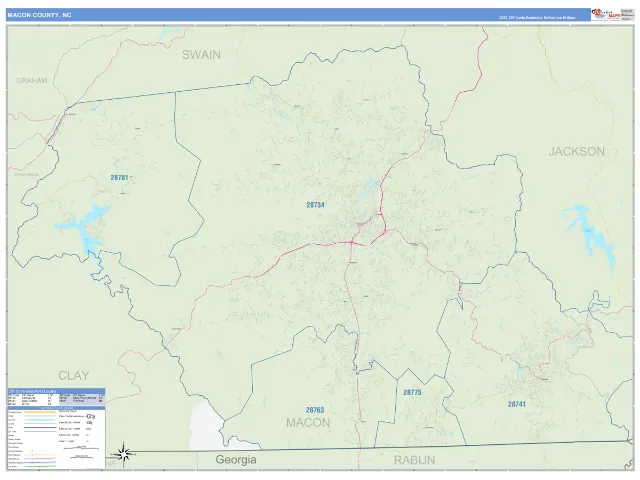Click the GRAHAM county label
The height and width of the screenshot is (480, 640).
click(32, 80)
